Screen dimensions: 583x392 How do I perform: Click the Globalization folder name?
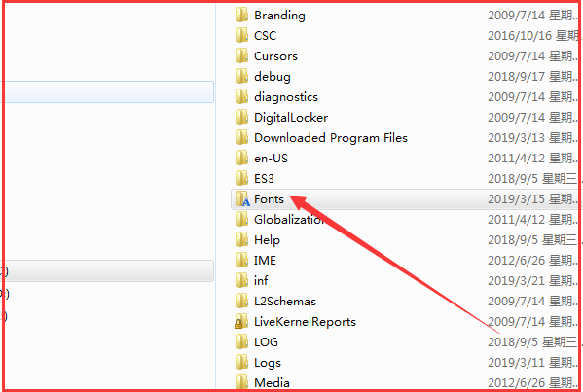289,220
